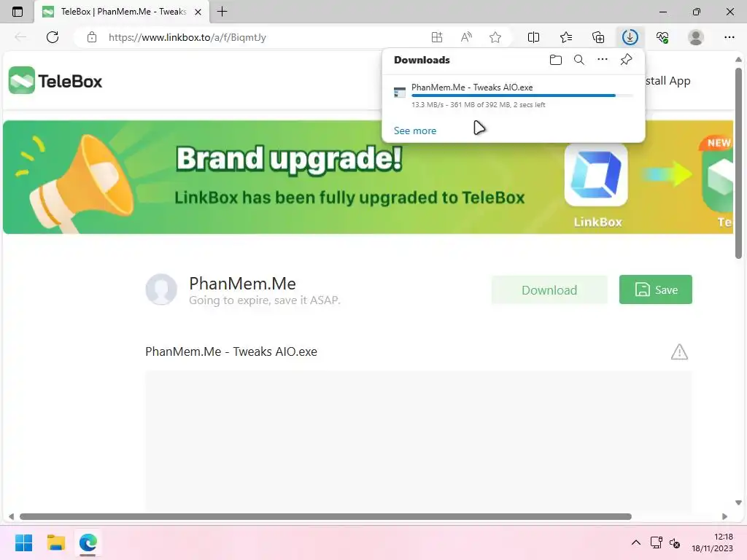Click the See more downloads link
The image size is (747, 560).
415,131
